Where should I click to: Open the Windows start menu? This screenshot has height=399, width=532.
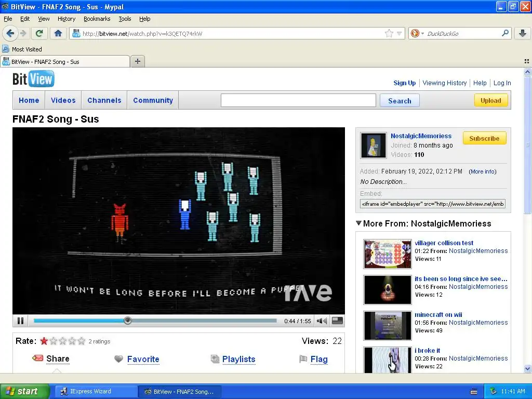25,391
